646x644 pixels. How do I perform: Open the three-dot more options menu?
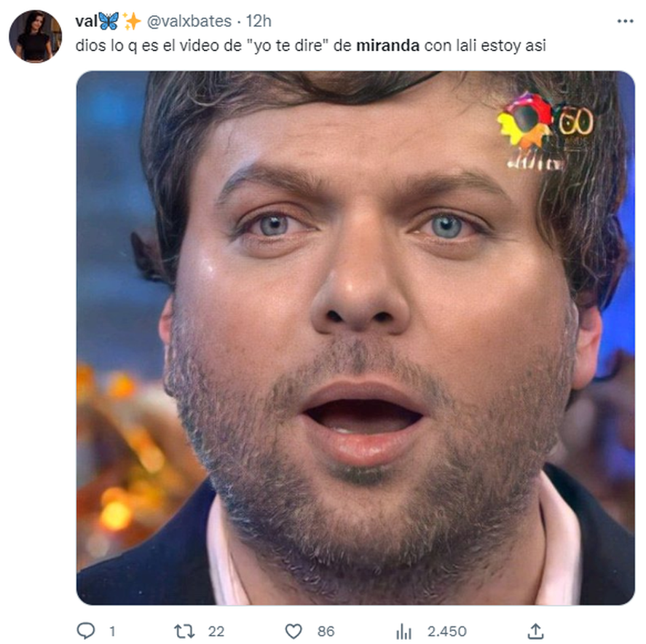click(625, 21)
